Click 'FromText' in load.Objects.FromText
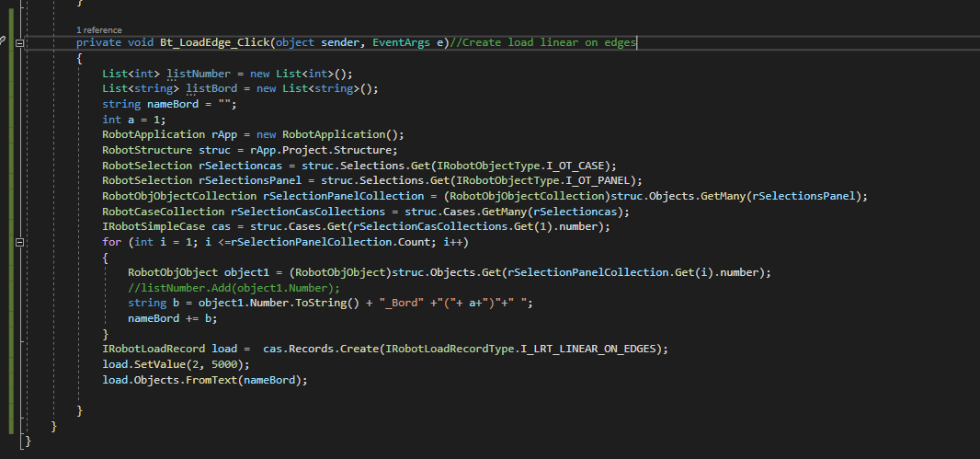Image resolution: width=980 pixels, height=459 pixels. coord(211,380)
